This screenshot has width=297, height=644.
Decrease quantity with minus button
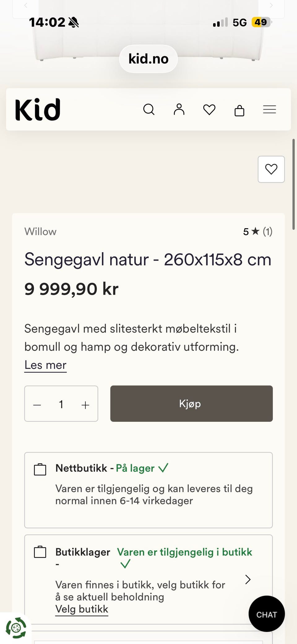click(37, 405)
